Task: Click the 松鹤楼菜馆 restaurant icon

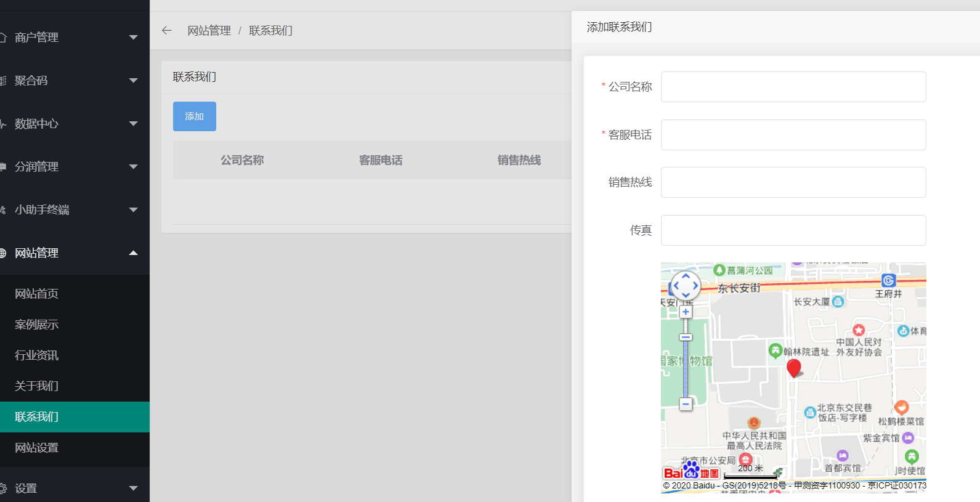Action: coord(902,407)
